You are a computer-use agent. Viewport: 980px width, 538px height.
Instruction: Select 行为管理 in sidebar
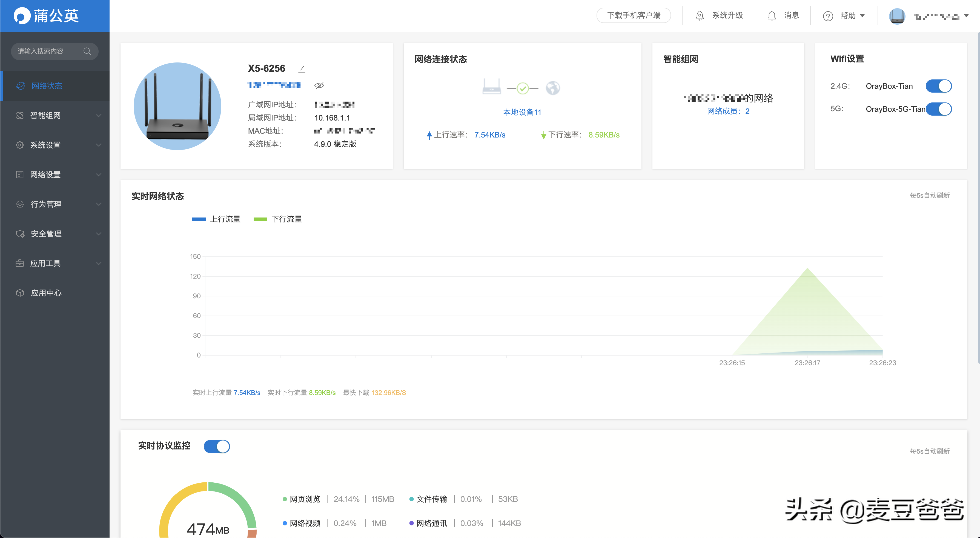pyautogui.click(x=55, y=204)
